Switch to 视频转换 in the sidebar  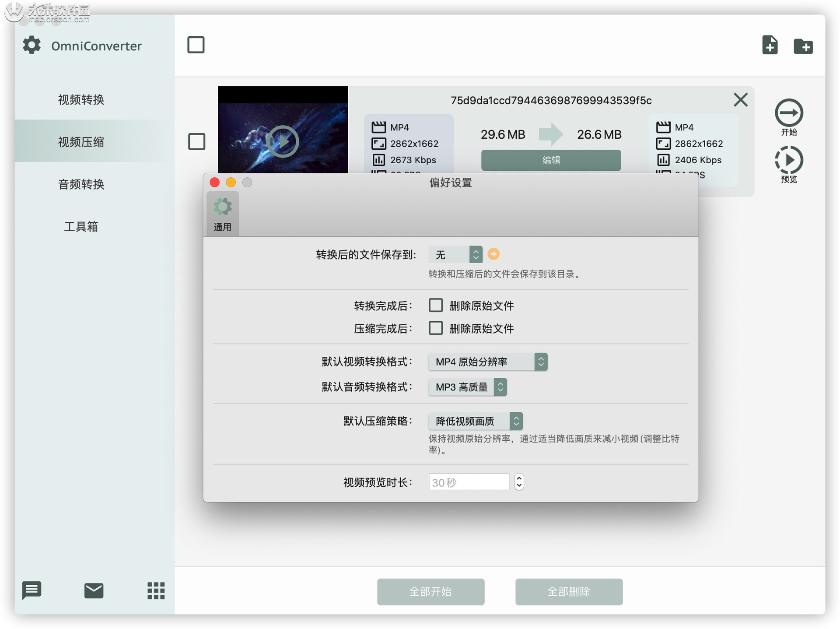[x=81, y=99]
